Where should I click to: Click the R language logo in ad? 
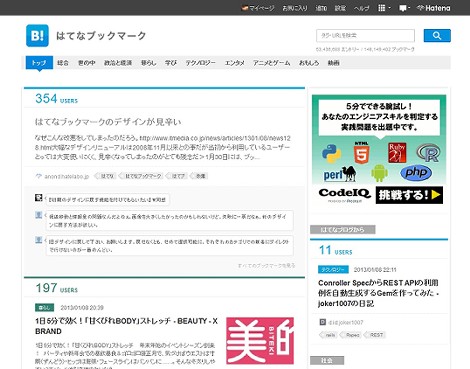pyautogui.click(x=428, y=153)
